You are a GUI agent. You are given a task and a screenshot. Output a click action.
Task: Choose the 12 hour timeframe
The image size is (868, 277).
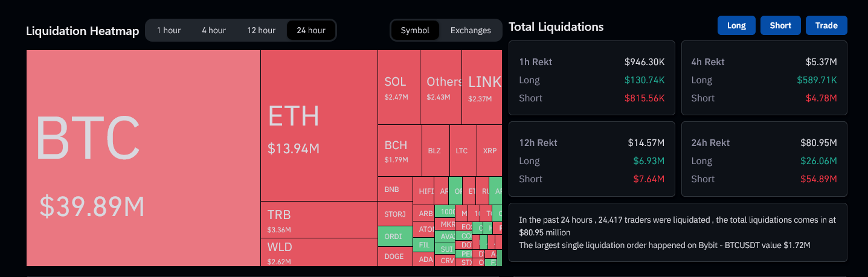[x=261, y=30]
